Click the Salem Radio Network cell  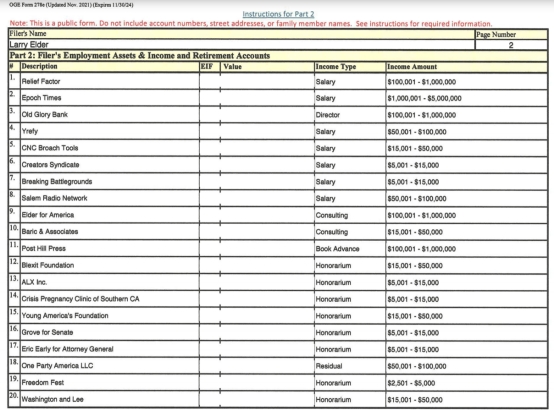[110, 198]
